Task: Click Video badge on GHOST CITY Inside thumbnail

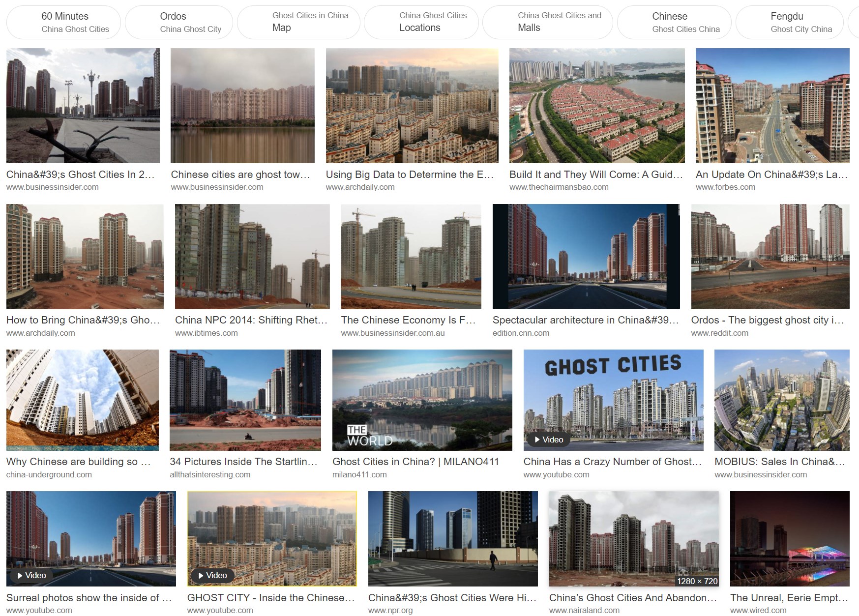Action: coord(213,575)
